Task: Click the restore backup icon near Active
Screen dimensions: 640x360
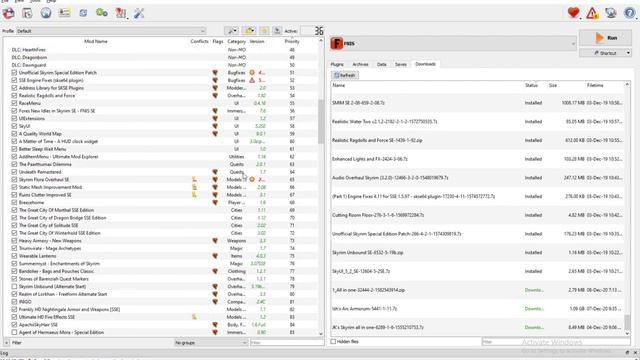Action: coord(264,31)
